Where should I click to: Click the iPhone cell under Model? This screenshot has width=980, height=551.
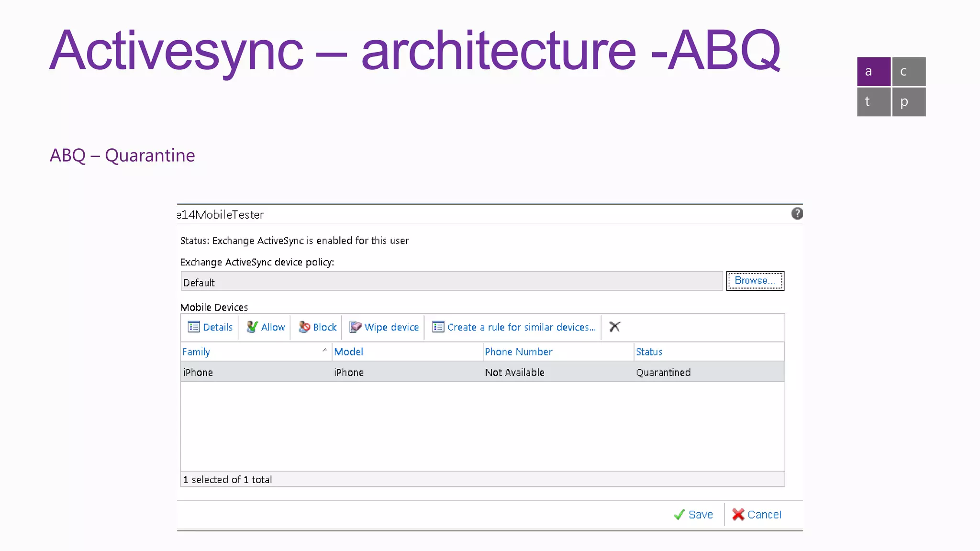tap(349, 373)
